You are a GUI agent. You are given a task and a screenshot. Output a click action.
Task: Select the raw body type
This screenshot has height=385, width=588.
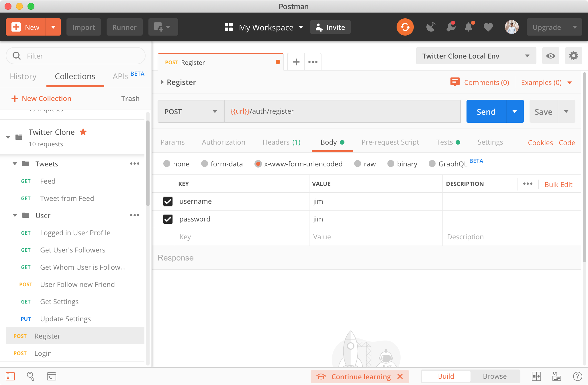tap(358, 164)
